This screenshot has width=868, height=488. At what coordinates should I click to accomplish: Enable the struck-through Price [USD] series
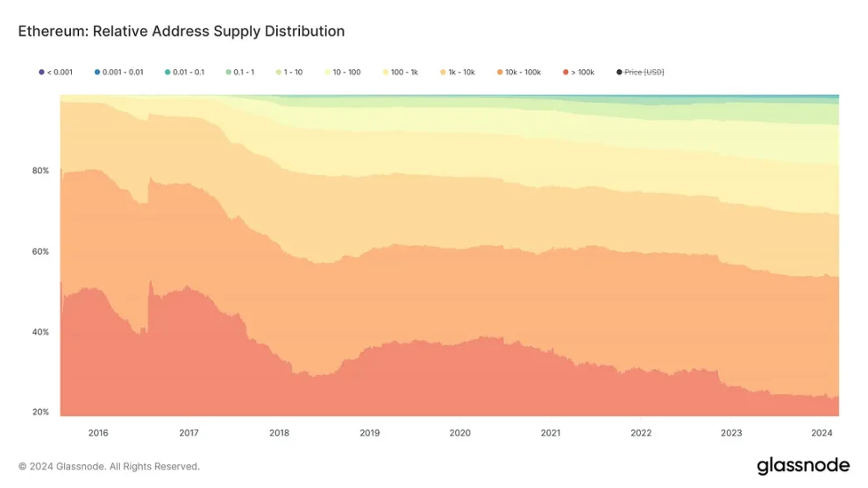click(x=640, y=73)
